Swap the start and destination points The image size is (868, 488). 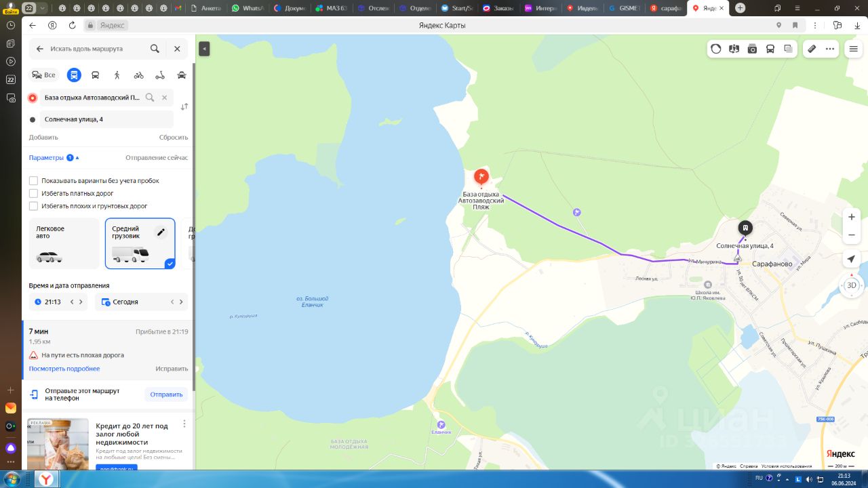tap(184, 107)
